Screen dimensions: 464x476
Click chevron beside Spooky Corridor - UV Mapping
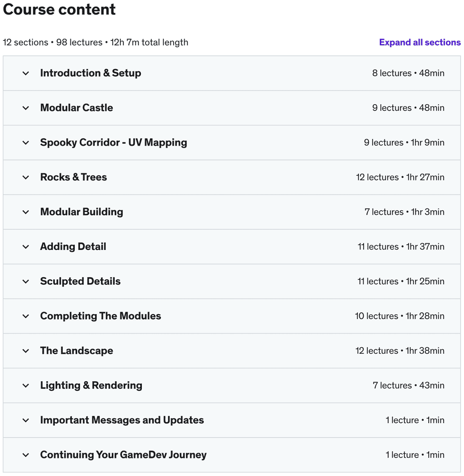(x=26, y=143)
